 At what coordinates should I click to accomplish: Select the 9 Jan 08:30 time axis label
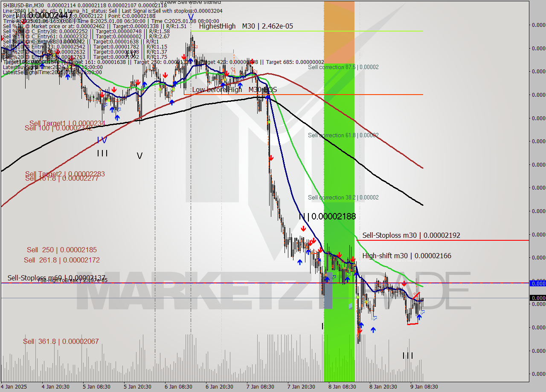[x=424, y=387]
